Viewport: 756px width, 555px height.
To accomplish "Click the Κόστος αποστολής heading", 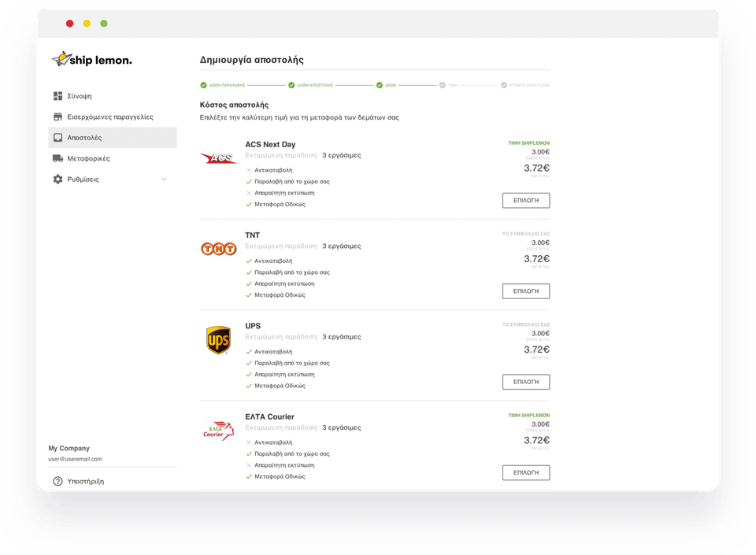I will pyautogui.click(x=235, y=105).
